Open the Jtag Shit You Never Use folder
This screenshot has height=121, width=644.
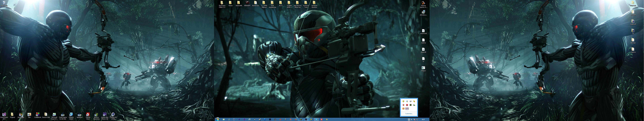[297, 4]
